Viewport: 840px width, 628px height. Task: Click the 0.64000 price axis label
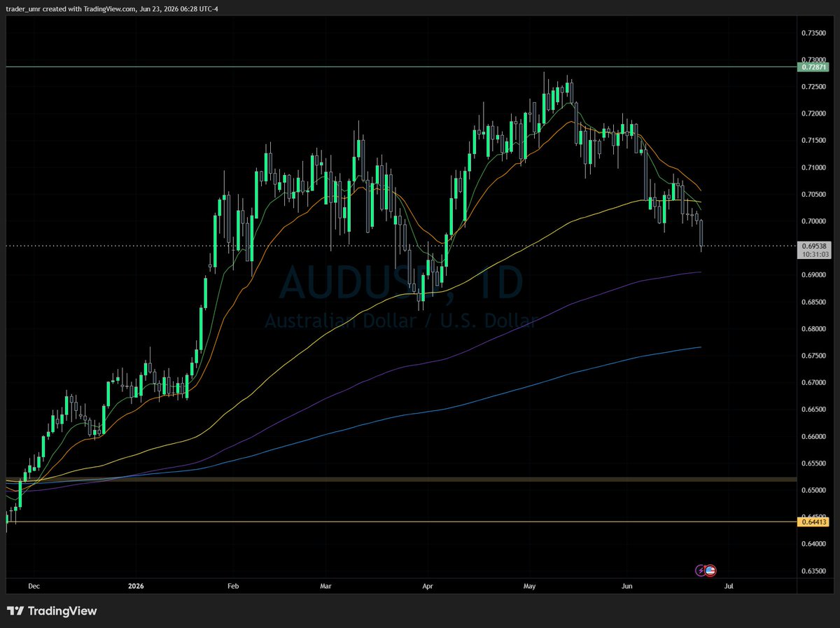pyautogui.click(x=813, y=544)
